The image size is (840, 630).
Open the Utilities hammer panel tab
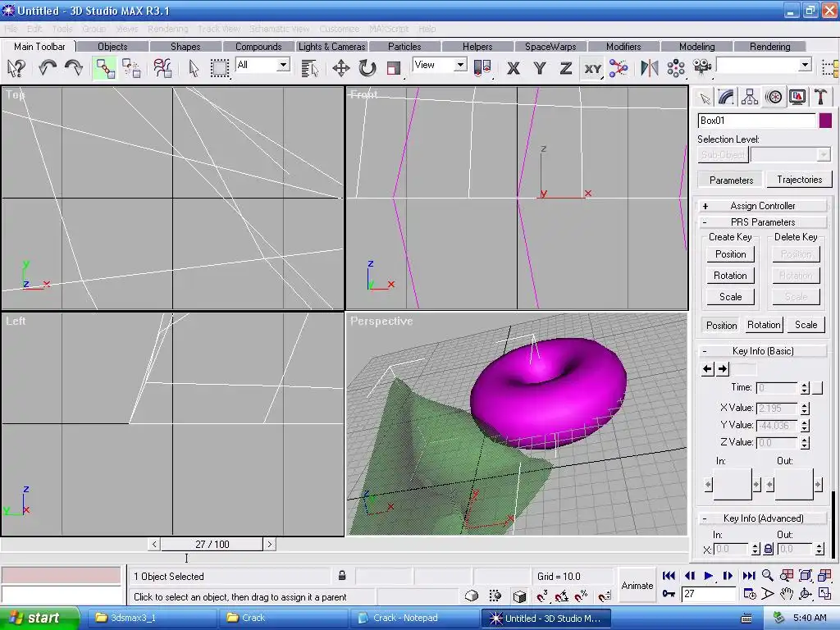pos(820,98)
